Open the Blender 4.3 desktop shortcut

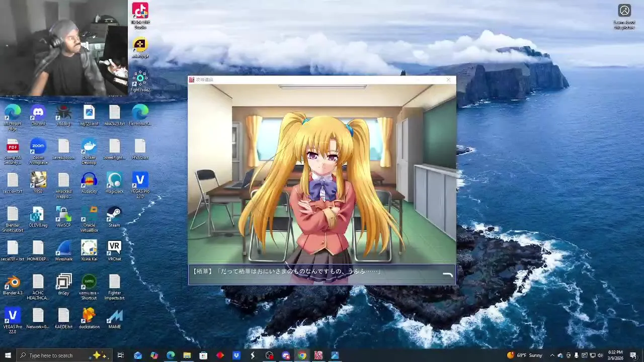[13, 285]
